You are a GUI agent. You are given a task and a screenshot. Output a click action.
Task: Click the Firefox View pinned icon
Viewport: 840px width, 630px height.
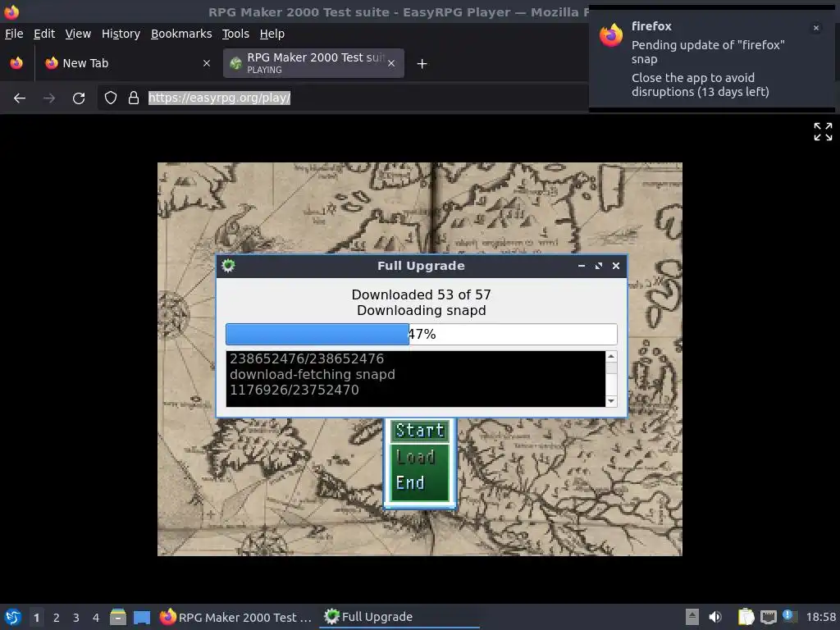pos(16,63)
